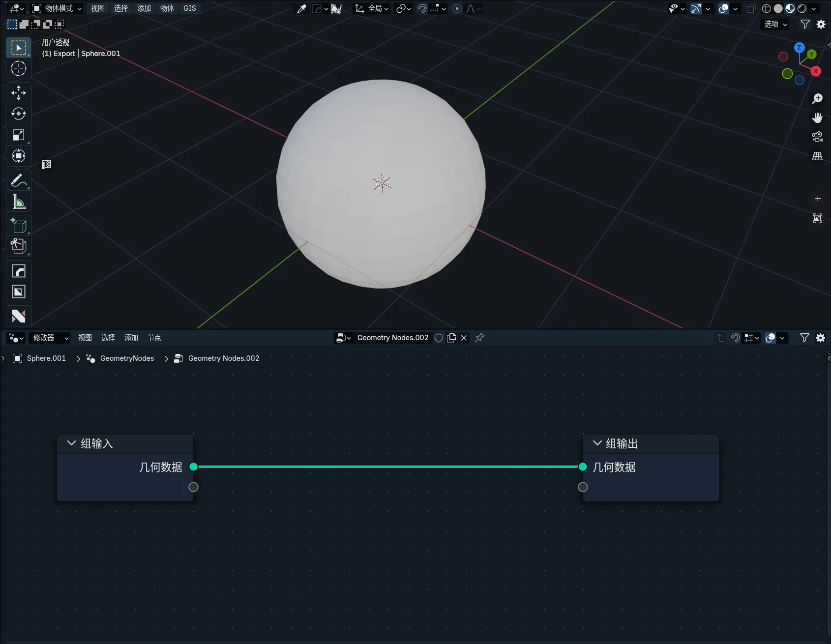Click the eyedropper icon in viewport header
Screen dimensions: 831x644
pos(301,8)
